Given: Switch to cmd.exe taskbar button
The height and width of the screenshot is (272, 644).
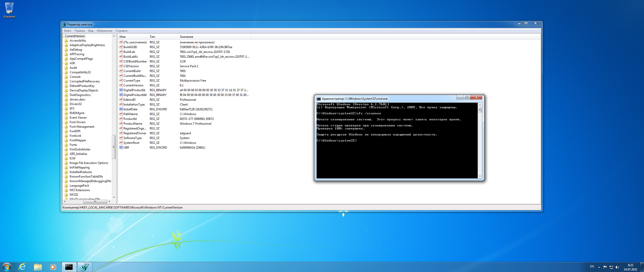Looking at the screenshot, I should 69,267.
